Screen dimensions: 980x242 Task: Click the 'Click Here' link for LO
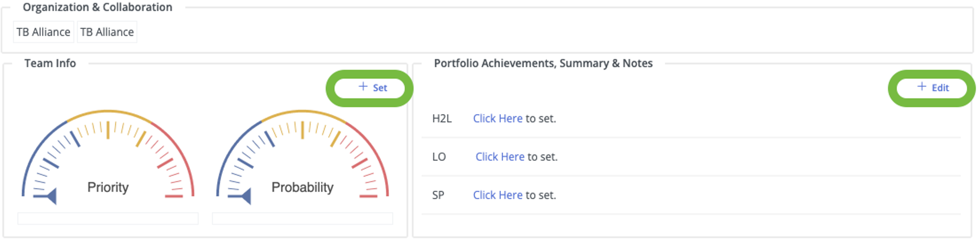[x=500, y=157]
